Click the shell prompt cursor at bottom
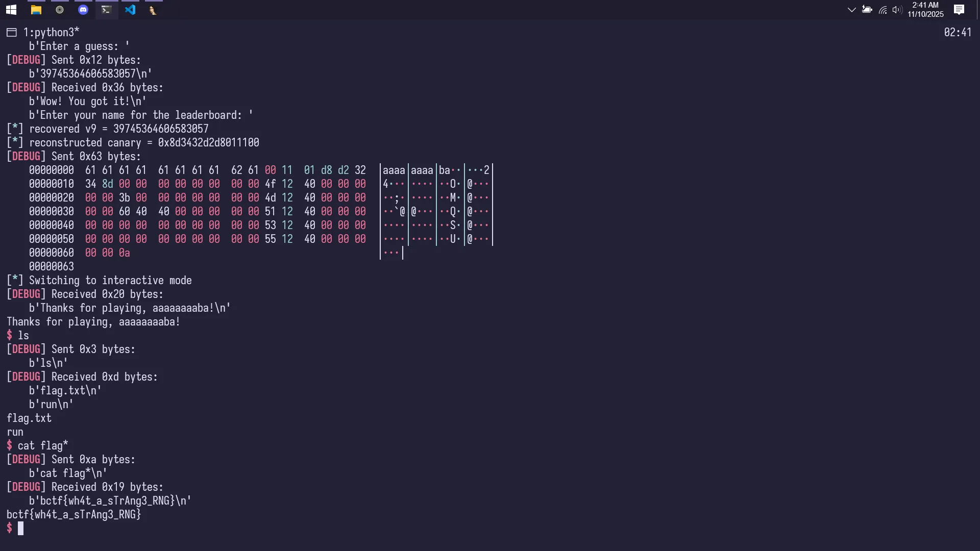980x551 pixels. point(20,529)
